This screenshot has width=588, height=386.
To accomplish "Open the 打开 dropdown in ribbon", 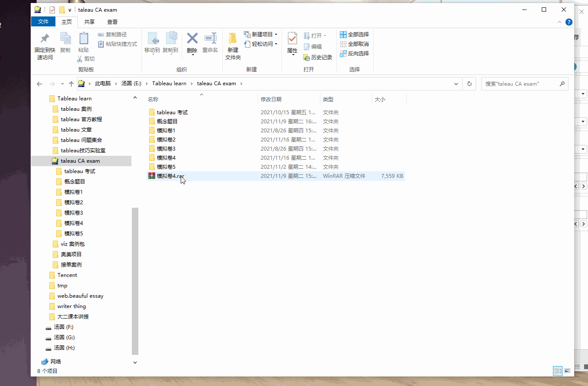I will pos(315,36).
